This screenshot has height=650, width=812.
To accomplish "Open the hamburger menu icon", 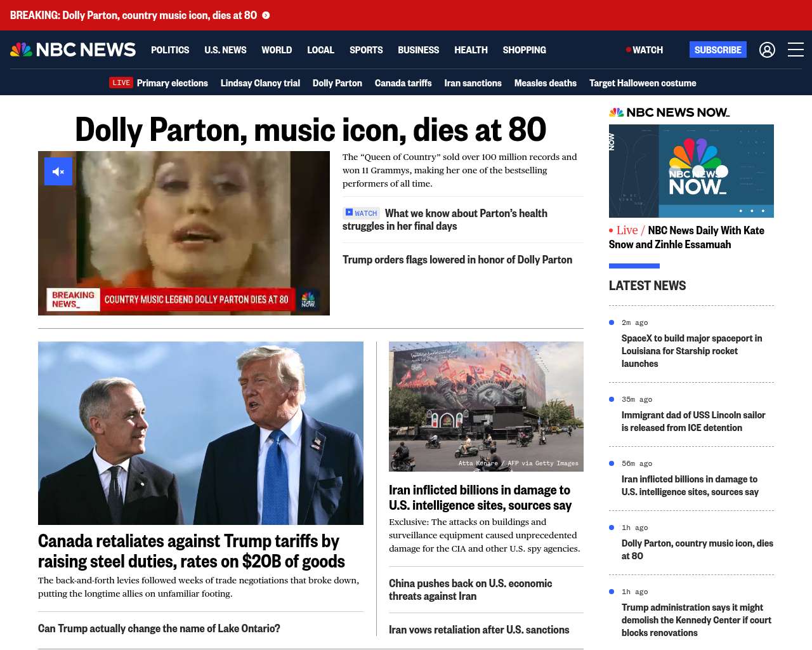I will click(796, 50).
